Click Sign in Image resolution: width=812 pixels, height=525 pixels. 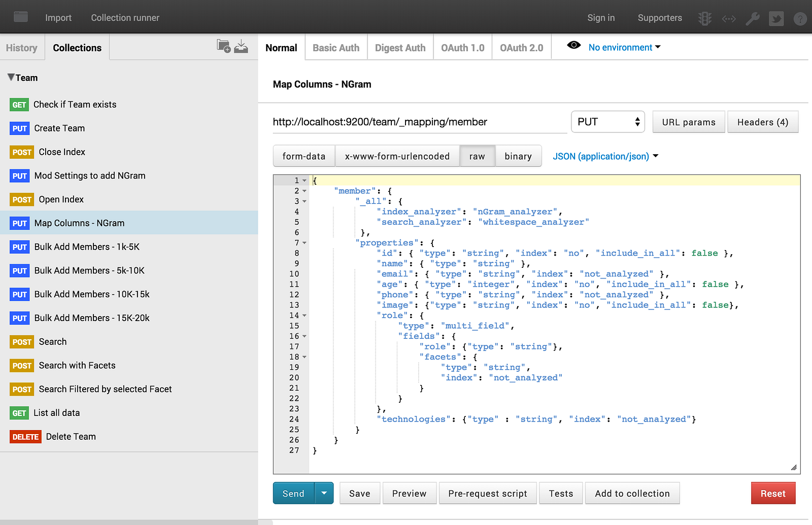(601, 18)
